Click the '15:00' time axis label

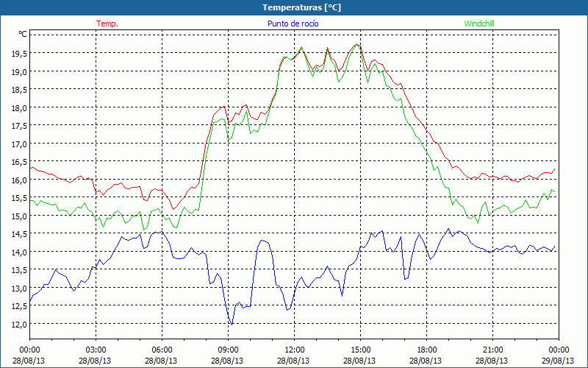point(360,350)
